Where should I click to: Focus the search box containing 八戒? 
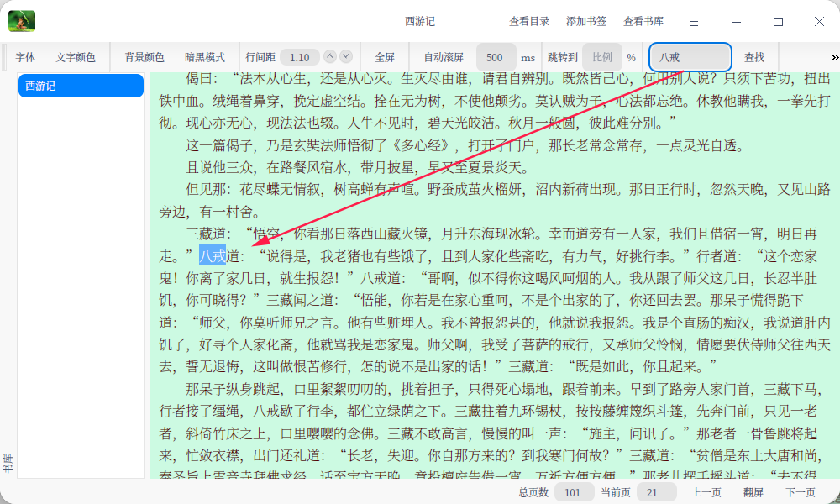point(690,57)
